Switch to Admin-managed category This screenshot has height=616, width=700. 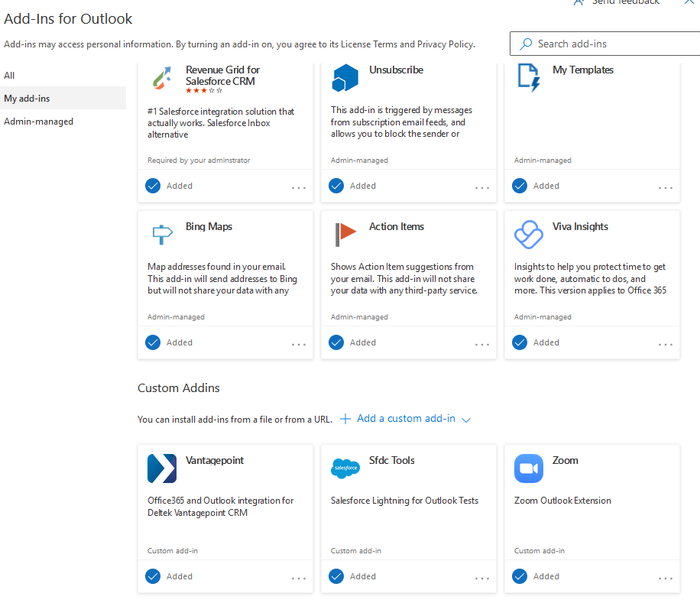(38, 122)
